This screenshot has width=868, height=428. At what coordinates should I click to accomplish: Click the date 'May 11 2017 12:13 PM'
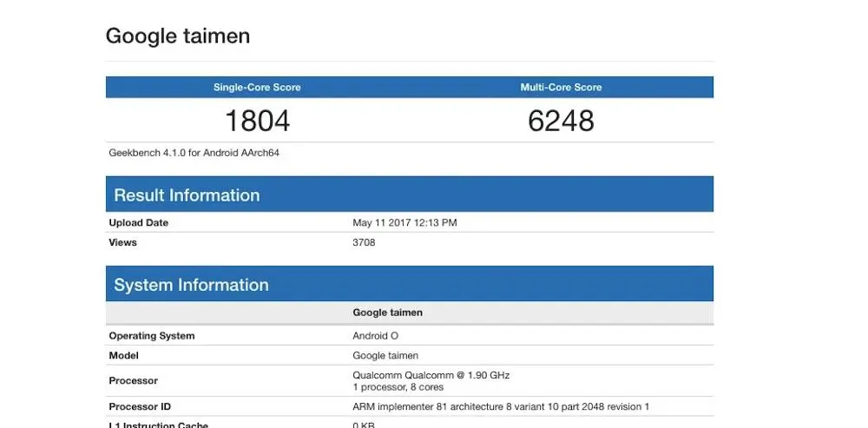point(404,222)
